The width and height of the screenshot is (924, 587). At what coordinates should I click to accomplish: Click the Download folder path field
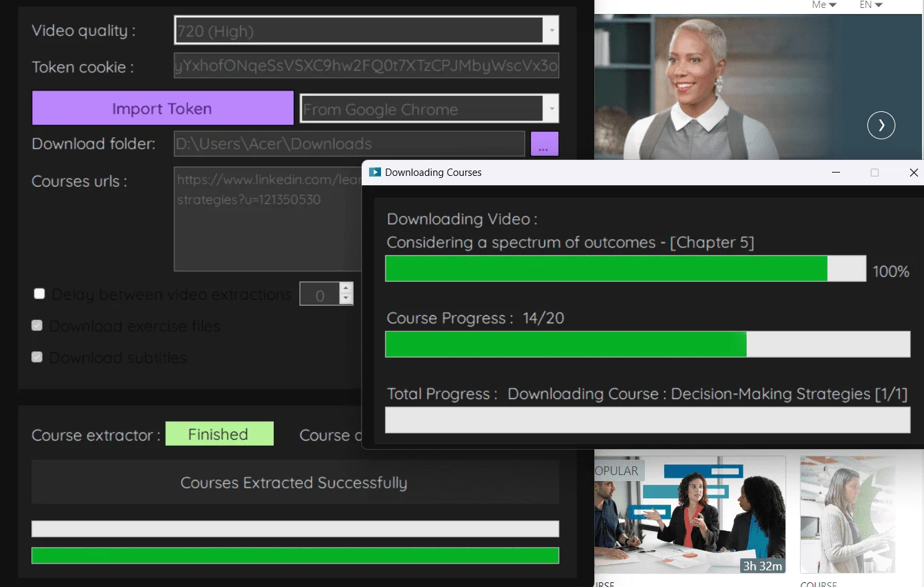(x=349, y=143)
